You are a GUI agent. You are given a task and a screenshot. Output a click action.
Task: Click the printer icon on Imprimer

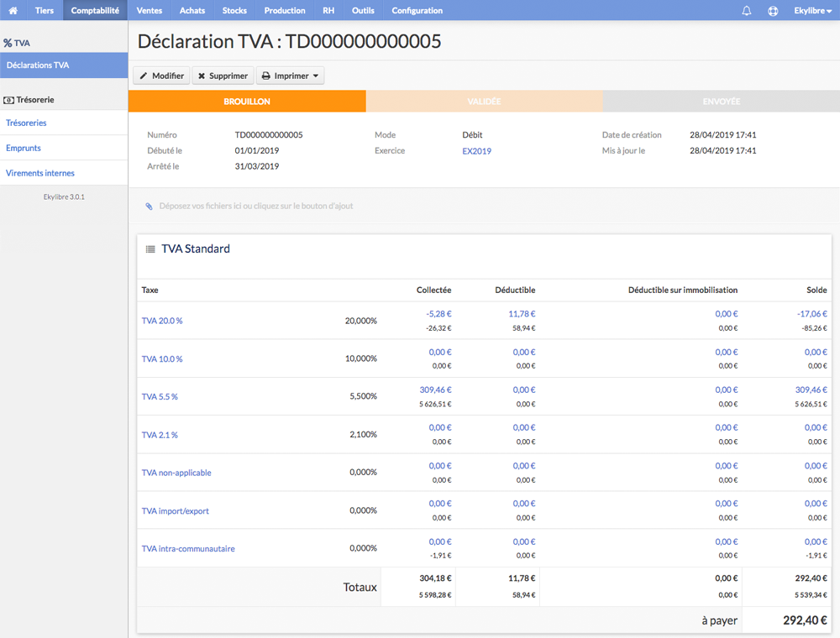pos(265,76)
